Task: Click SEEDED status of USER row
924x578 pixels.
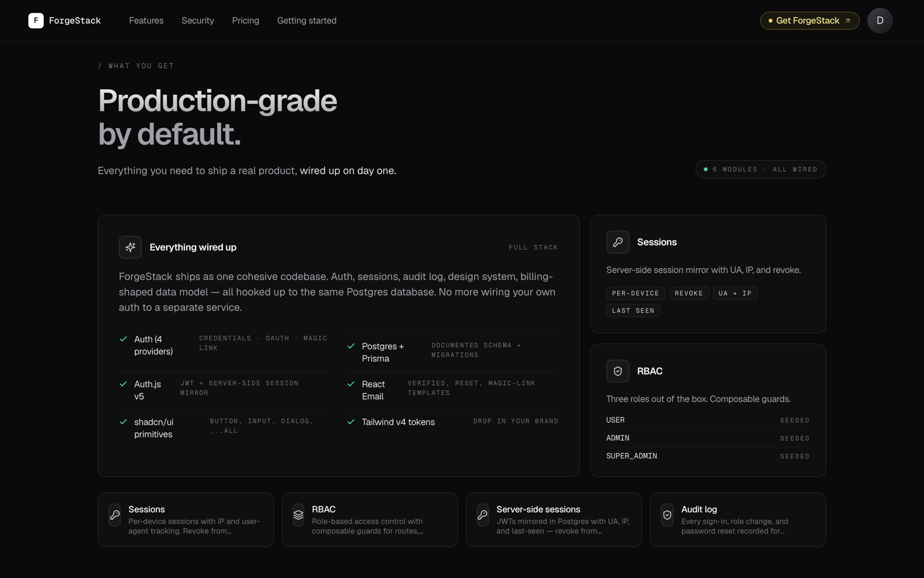Action: [x=795, y=421]
